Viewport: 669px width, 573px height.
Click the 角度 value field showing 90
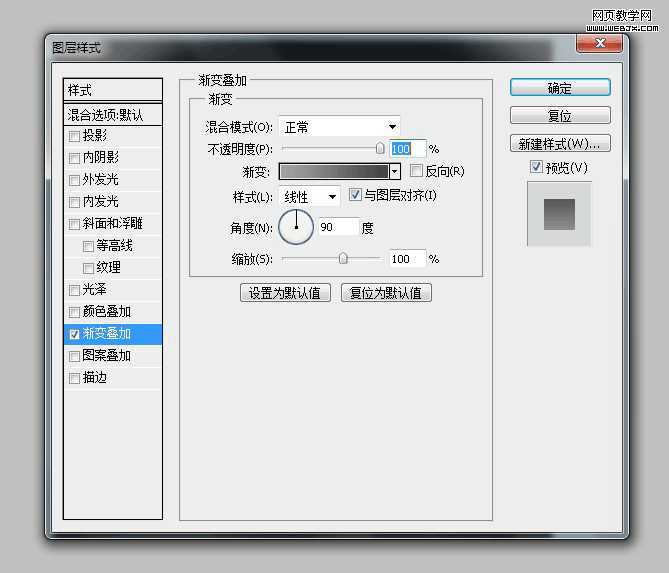338,227
